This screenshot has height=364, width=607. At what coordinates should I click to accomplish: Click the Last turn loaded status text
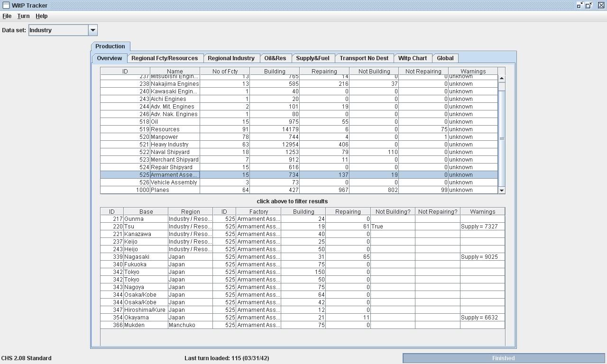click(x=227, y=358)
